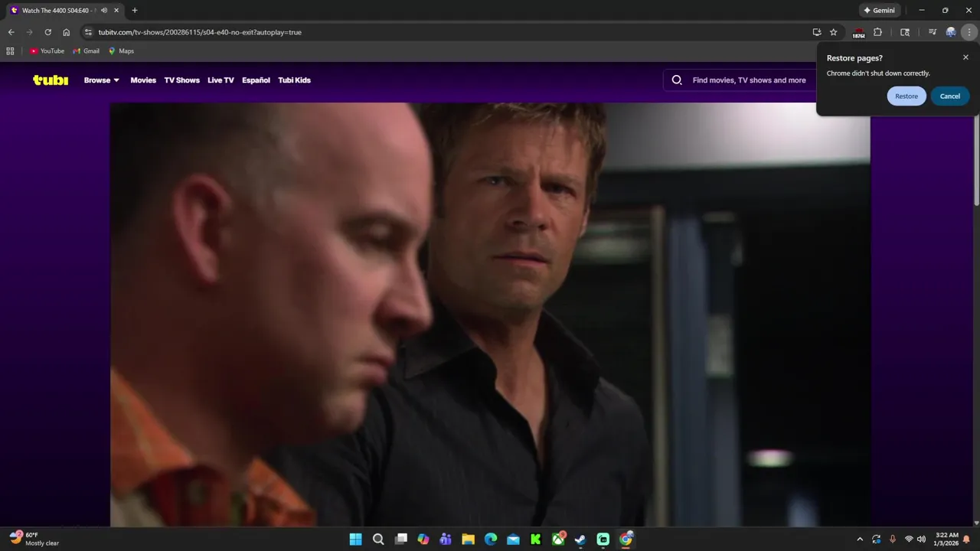View site information icon in address bar
The height and width of the screenshot is (551, 980).
coord(88,32)
